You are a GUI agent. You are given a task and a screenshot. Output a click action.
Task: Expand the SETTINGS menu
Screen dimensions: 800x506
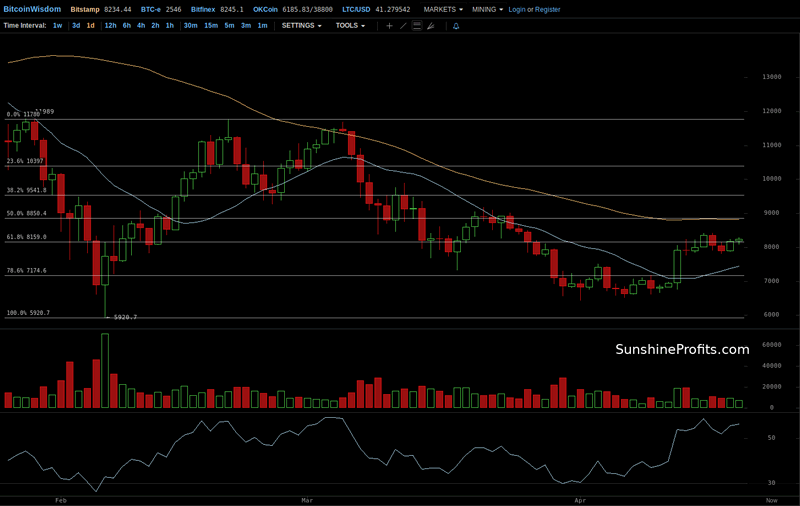point(302,26)
